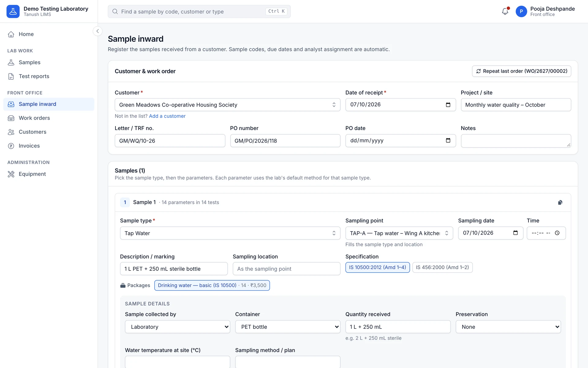Open the PO date calendar picker
This screenshot has width=588, height=368.
[x=448, y=140]
